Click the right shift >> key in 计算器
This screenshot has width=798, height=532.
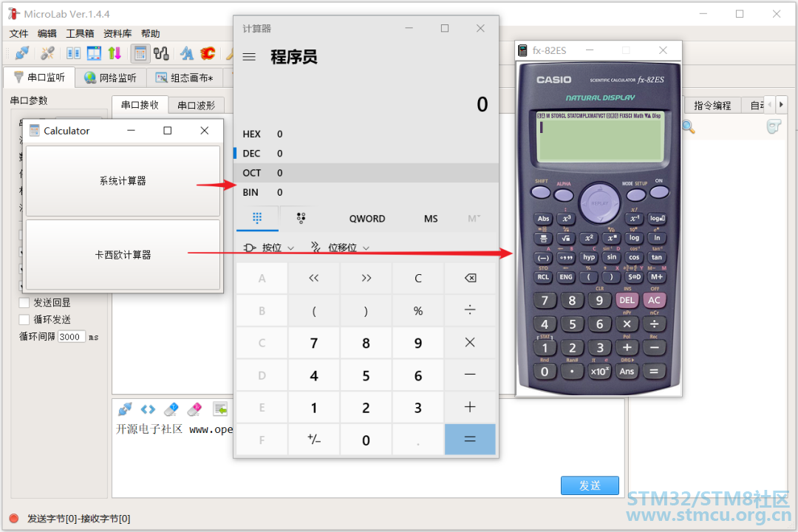(366, 278)
